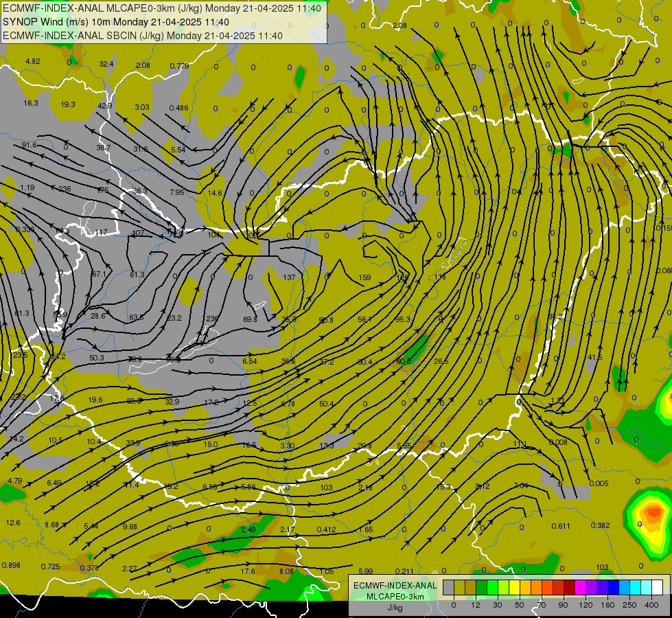This screenshot has height=618, width=672.
Task: Click the map value 9.68
Action: coord(130,527)
